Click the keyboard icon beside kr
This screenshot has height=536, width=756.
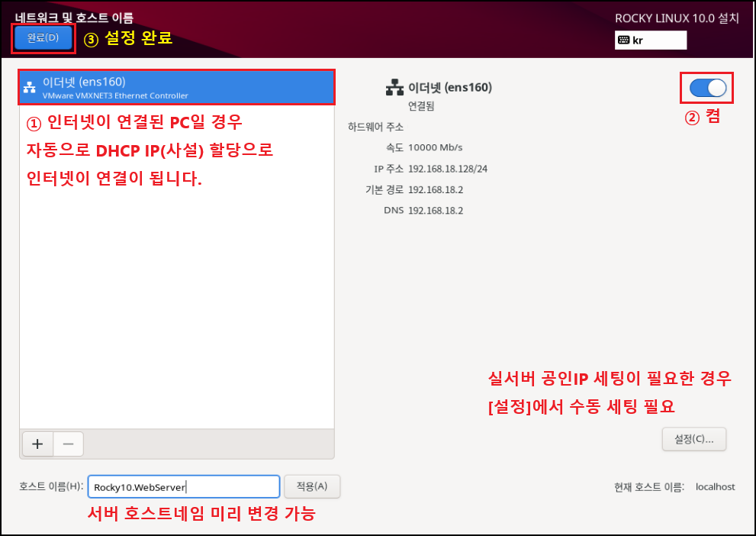624,40
